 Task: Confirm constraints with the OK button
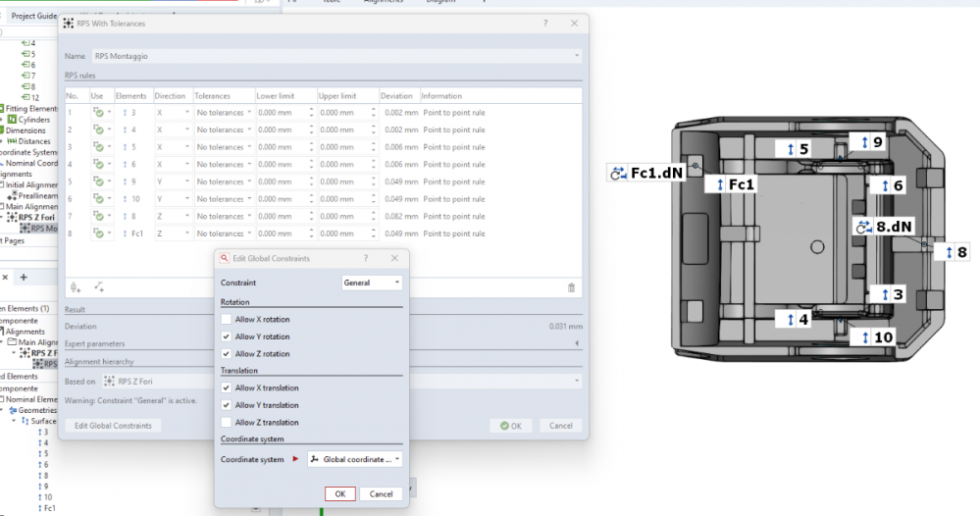[339, 494]
